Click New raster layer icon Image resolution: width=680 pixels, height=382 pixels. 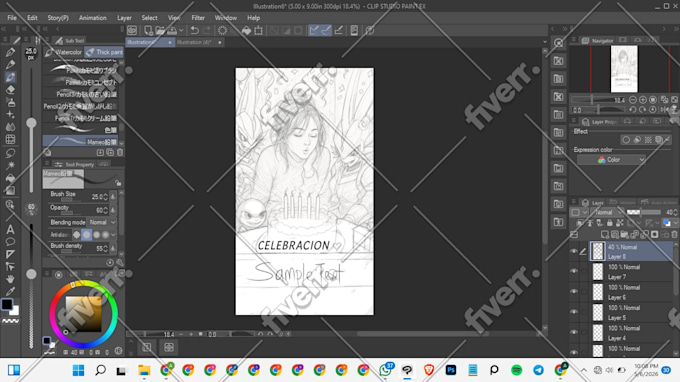point(605,235)
